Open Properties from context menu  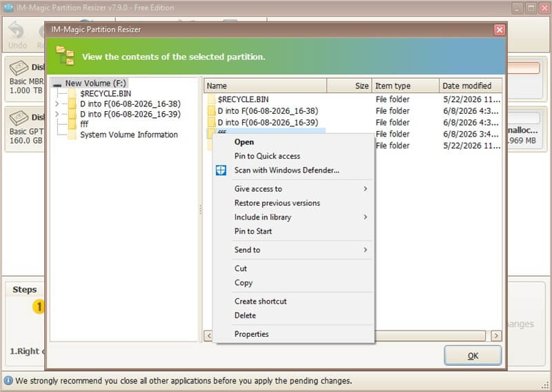pyautogui.click(x=294, y=334)
